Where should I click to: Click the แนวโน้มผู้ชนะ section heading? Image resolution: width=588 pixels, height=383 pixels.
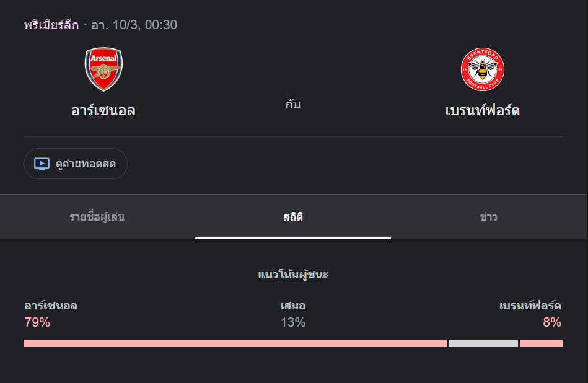click(x=293, y=274)
